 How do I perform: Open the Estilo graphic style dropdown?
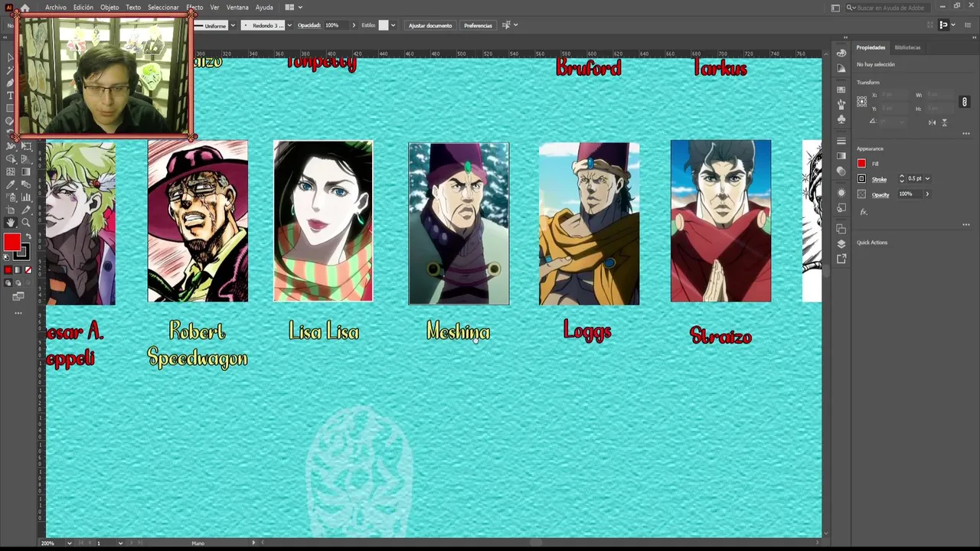pos(393,25)
